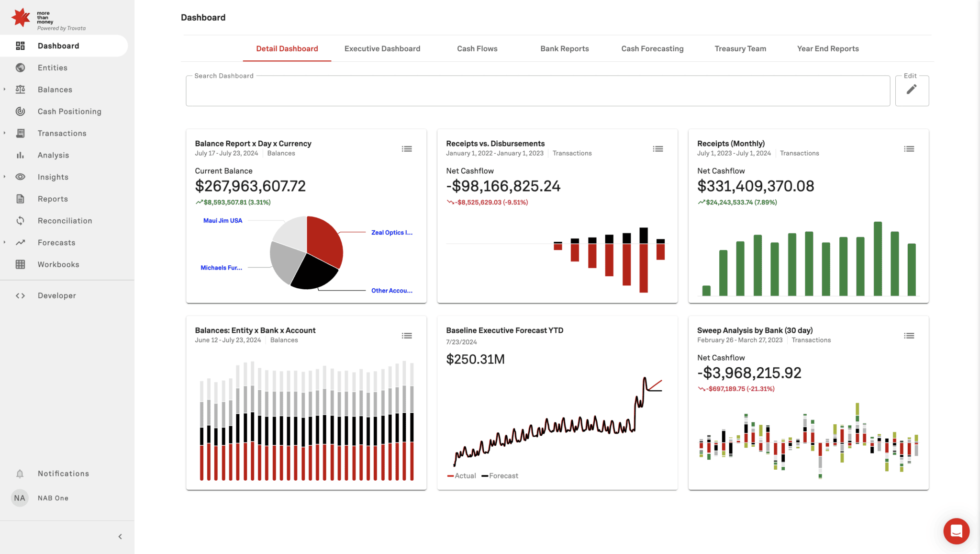Image resolution: width=980 pixels, height=554 pixels.
Task: Open the options list on Receipts (Monthly) widget
Action: 909,148
